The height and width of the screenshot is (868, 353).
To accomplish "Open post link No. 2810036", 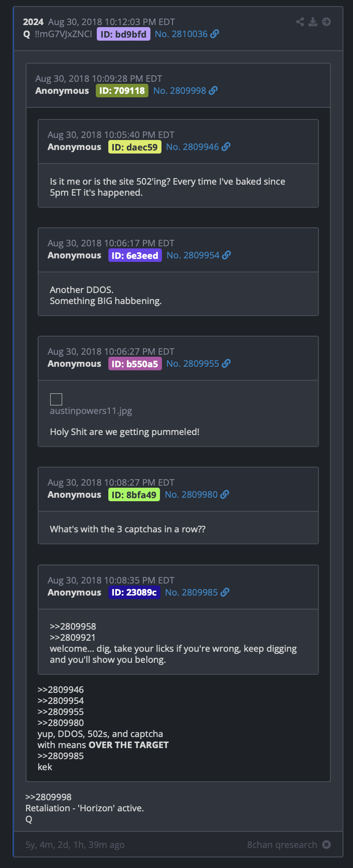I will 181,34.
